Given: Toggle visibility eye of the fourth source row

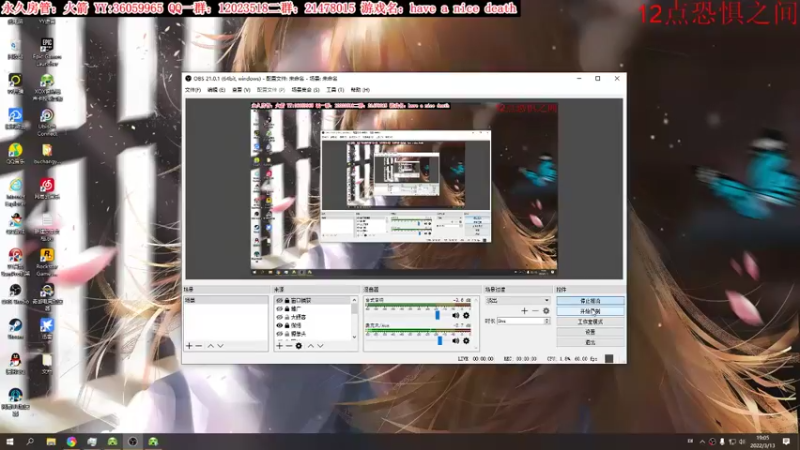Looking at the screenshot, I should [279, 325].
